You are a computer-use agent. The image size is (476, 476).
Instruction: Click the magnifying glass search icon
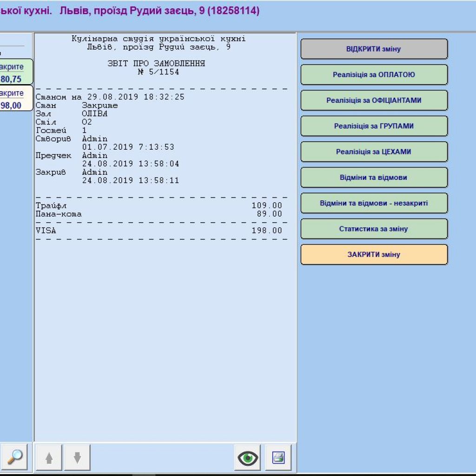click(14, 457)
